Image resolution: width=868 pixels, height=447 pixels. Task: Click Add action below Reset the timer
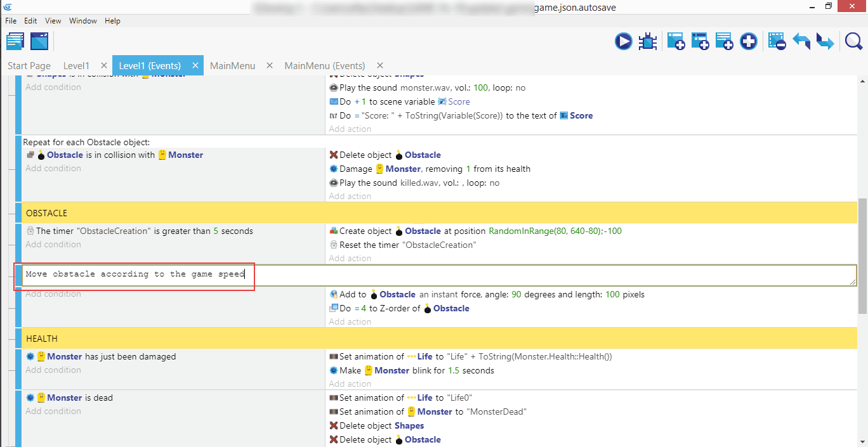click(350, 258)
